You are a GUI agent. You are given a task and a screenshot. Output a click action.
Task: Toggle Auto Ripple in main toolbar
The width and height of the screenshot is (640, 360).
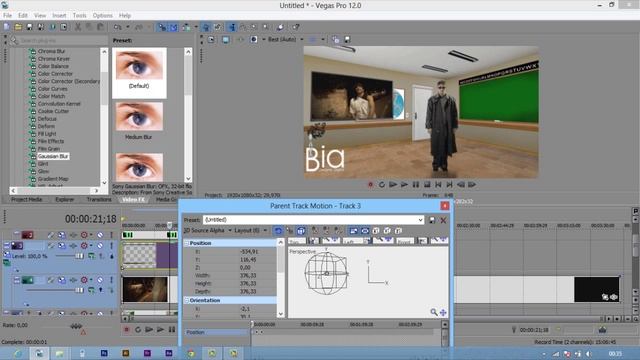click(186, 27)
